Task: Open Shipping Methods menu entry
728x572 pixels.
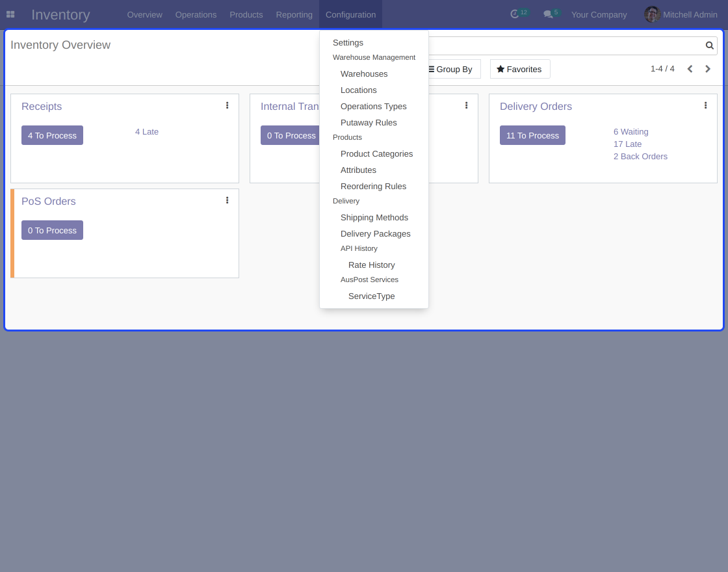Action: coord(374,217)
